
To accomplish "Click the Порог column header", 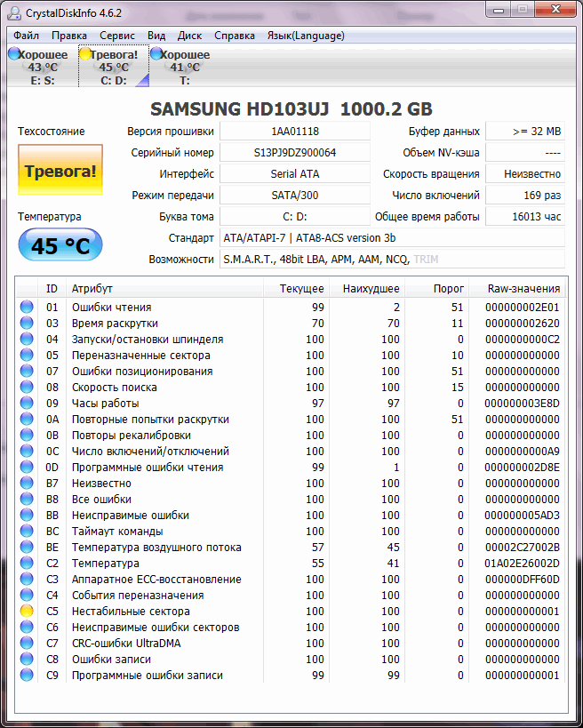I will click(x=437, y=289).
